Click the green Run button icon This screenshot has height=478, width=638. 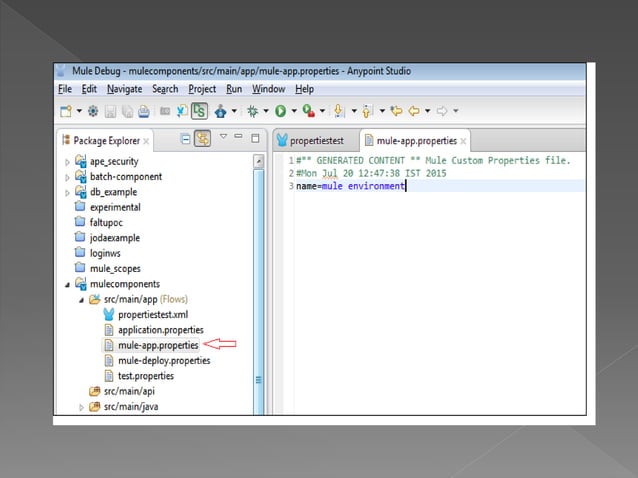[281, 111]
